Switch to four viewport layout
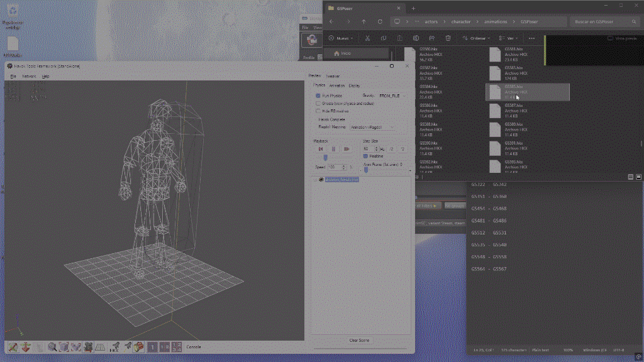The height and width of the screenshot is (362, 644). click(177, 347)
